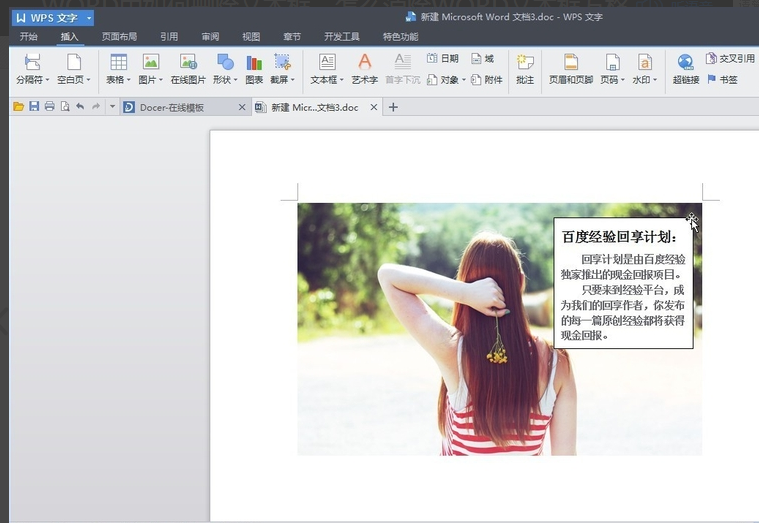Switch to the 审阅 review tab

click(x=210, y=37)
